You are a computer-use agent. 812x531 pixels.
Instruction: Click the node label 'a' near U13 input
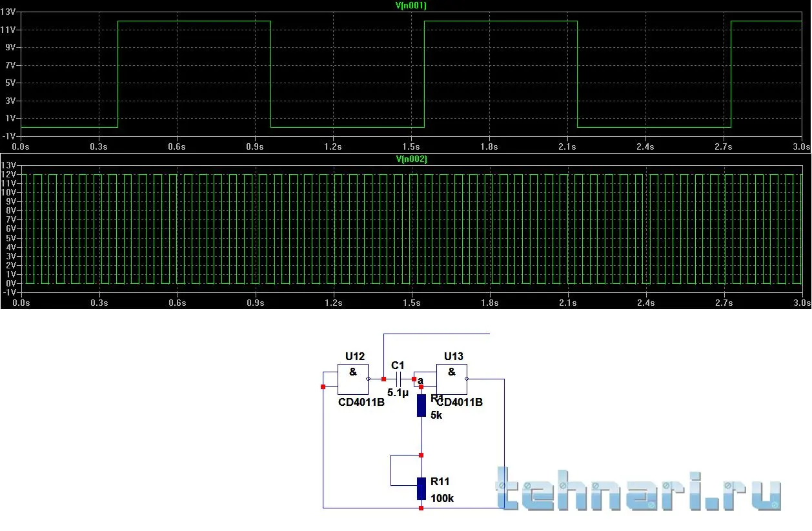(420, 381)
